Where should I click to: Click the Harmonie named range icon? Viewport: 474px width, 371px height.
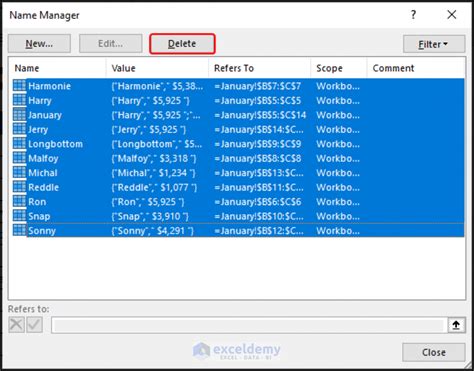click(x=19, y=86)
